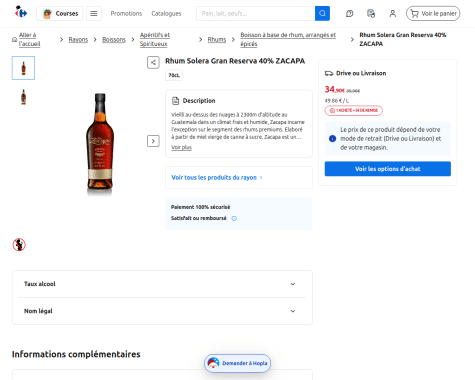Click the blue search magnifier button
This screenshot has width=475, height=380.
point(322,14)
